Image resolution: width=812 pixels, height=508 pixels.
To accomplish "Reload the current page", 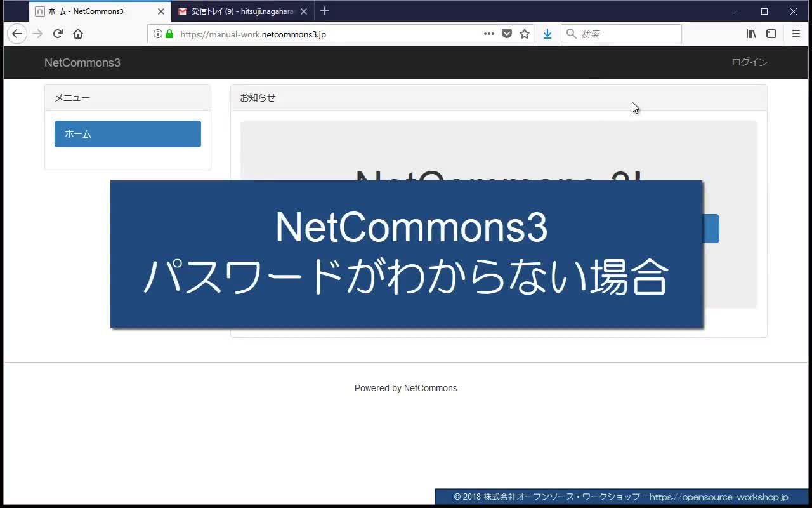I will (x=58, y=34).
